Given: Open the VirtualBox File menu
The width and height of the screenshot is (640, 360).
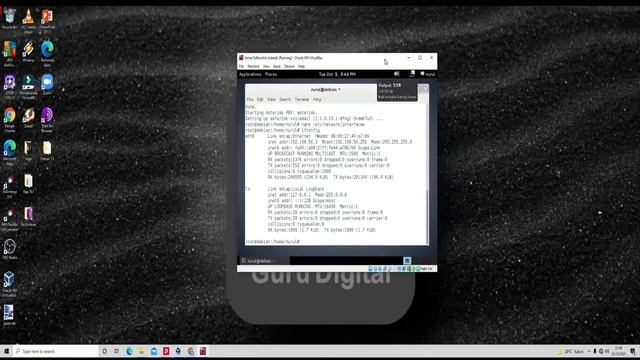Looking at the screenshot, I should (241, 66).
